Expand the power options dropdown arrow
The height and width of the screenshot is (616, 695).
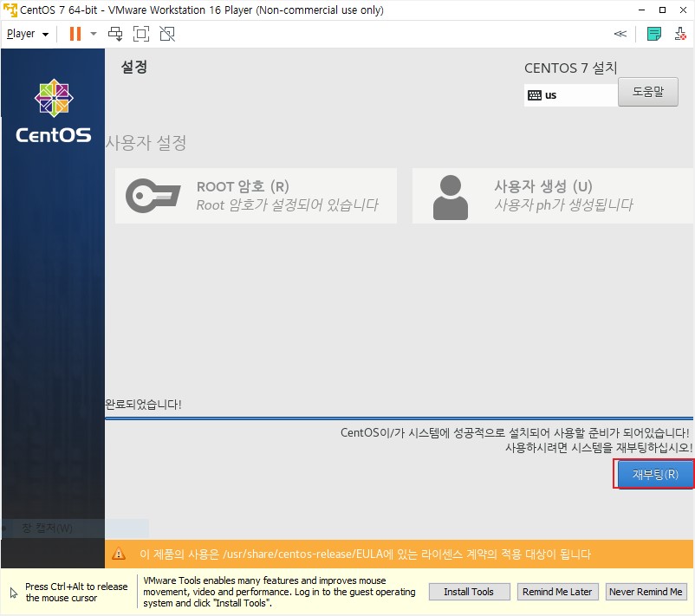93,34
